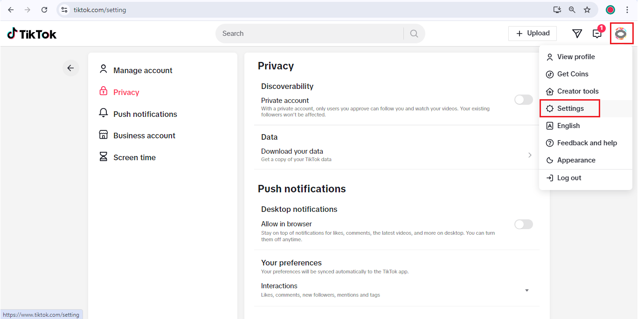Open the English language menu option

(568, 126)
